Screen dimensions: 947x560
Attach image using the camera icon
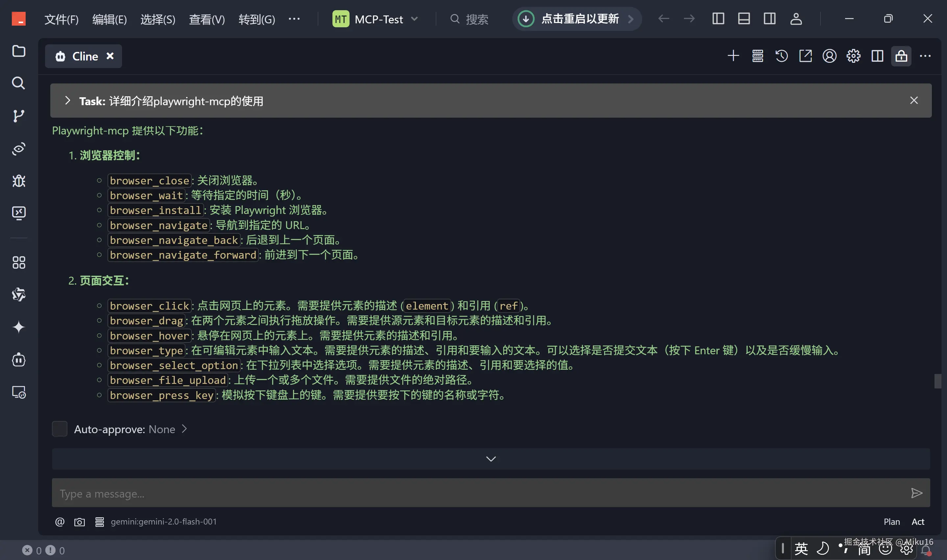(x=79, y=522)
